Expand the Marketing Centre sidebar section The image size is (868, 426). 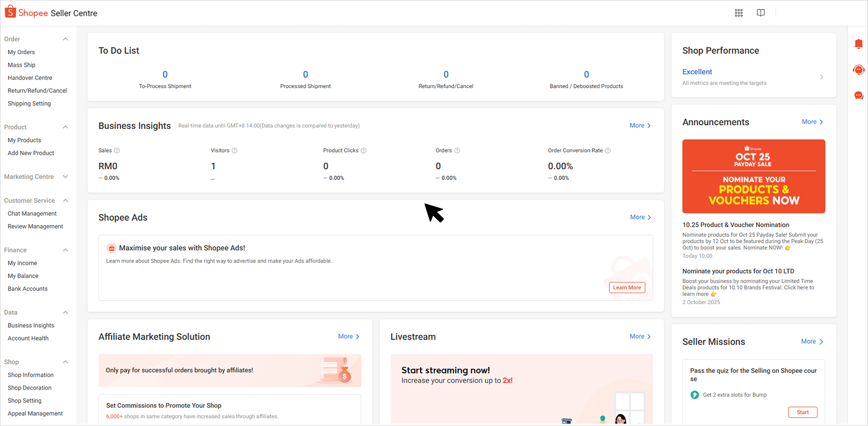66,177
